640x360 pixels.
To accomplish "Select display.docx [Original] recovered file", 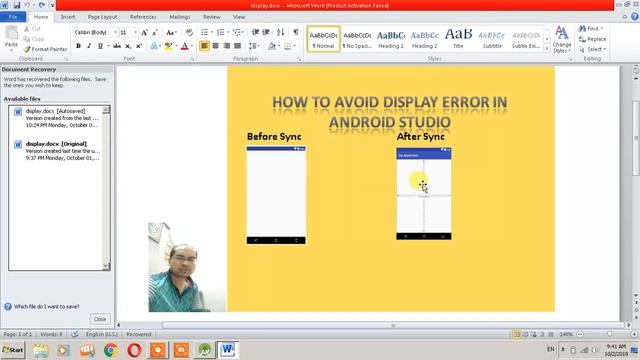I will pos(56,151).
